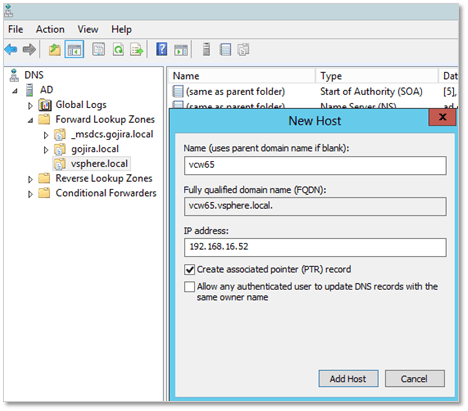The image size is (468, 411).
Task: Select DNS root label in tree
Action: [x=34, y=75]
